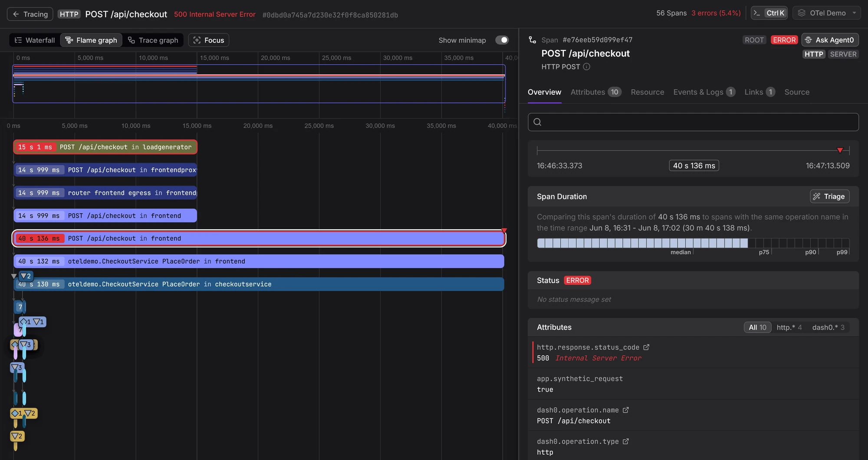
Task: Click the Status ERROR label
Action: [x=577, y=281]
